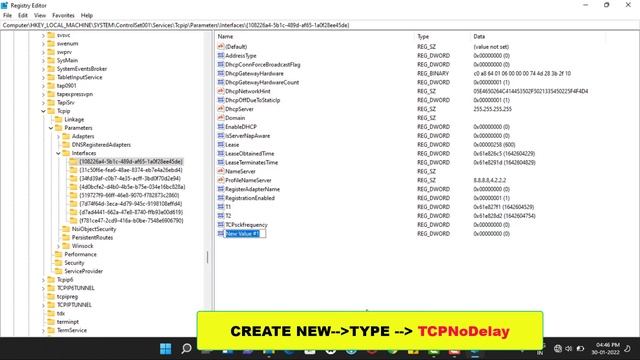Select interface key {34fd39af-c0b7-4e35...}

(130, 178)
